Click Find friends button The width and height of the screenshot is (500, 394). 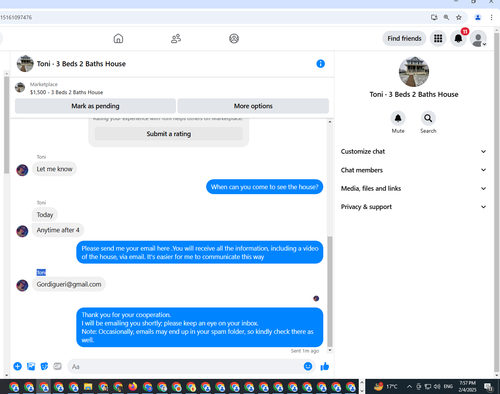tap(404, 38)
